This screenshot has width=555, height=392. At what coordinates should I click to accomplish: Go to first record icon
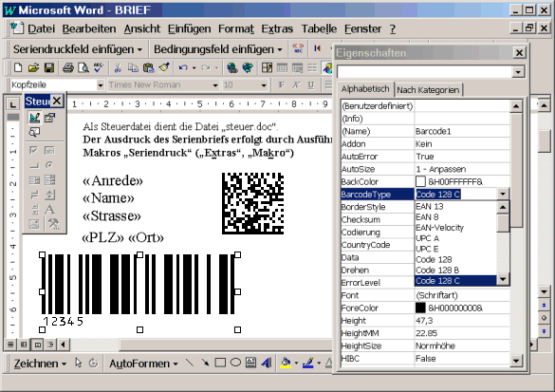(317, 48)
